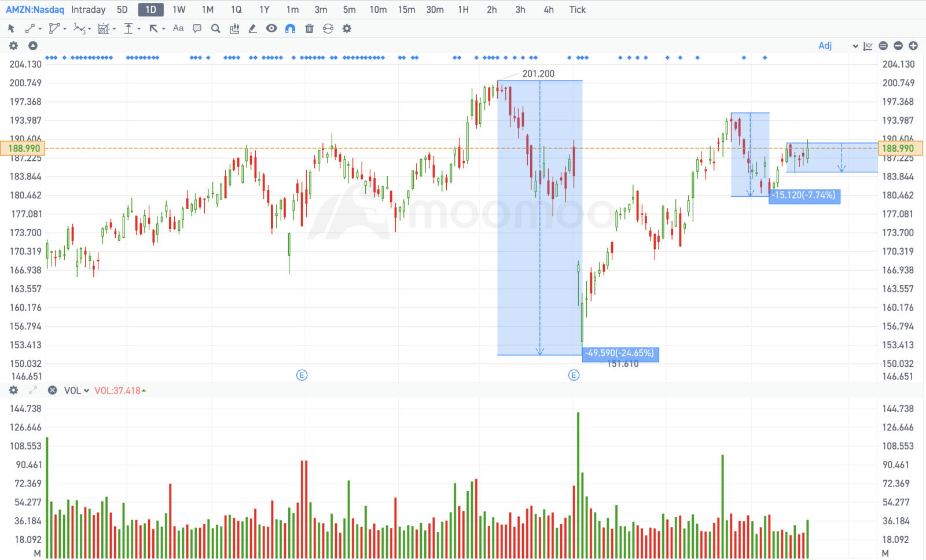Screen dimensions: 926x560
Task: Switch to 1H hourly timeframe
Action: coord(464,10)
